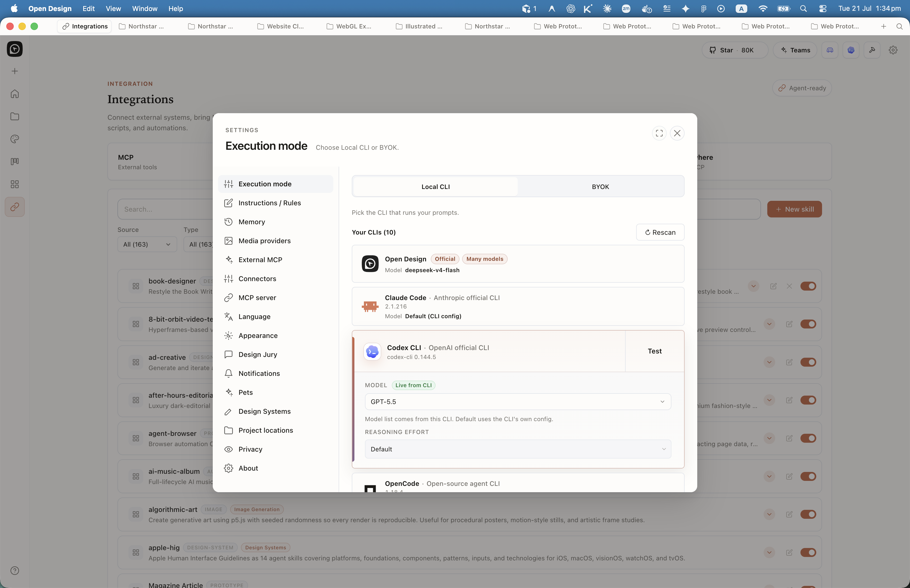This screenshot has width=910, height=588.
Task: Toggle the apple-hig skill switch
Action: click(808, 552)
